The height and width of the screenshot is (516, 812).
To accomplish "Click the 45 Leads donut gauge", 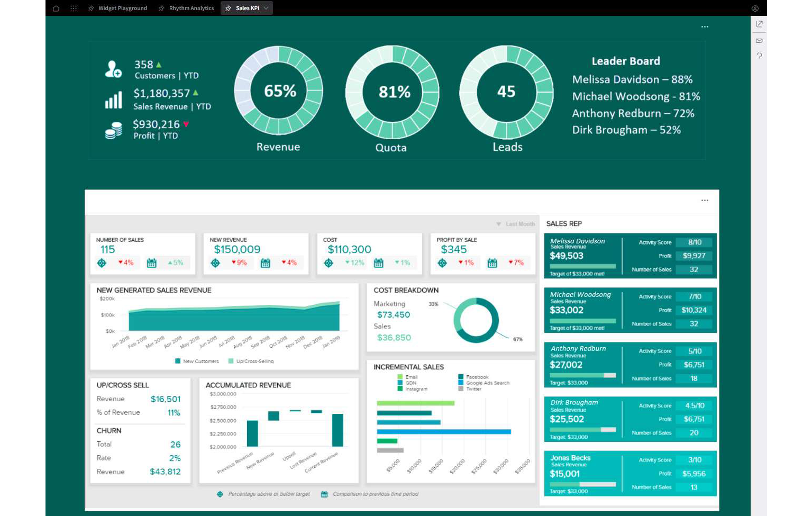I will pyautogui.click(x=506, y=92).
